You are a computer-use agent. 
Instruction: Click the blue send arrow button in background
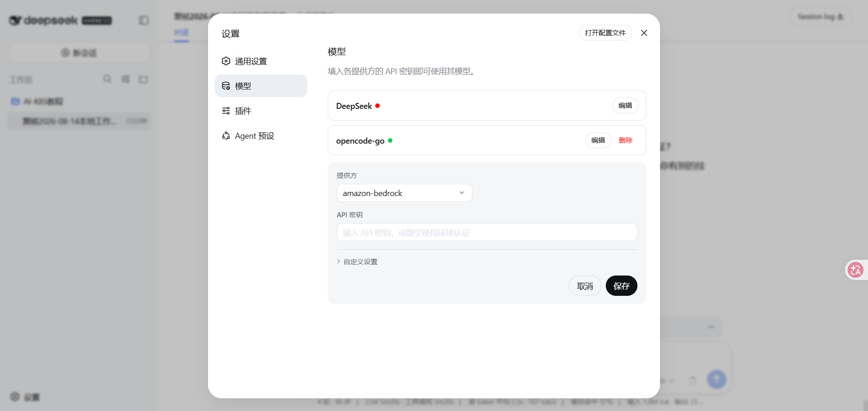click(717, 379)
